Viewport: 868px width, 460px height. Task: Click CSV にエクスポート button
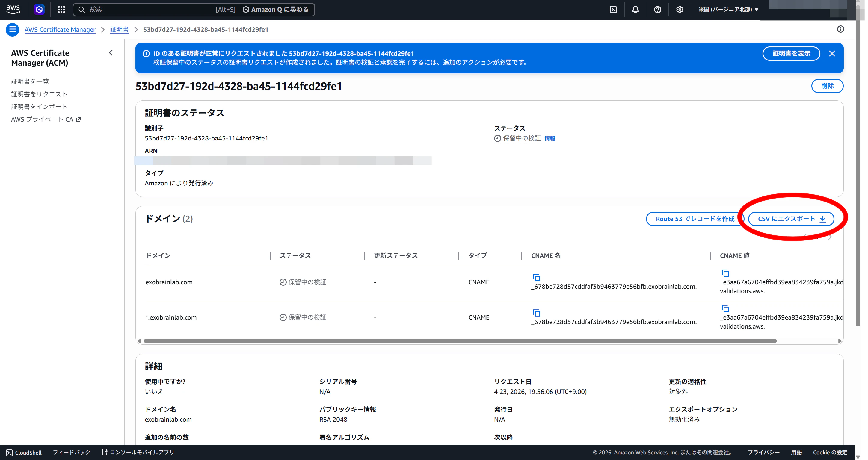791,219
